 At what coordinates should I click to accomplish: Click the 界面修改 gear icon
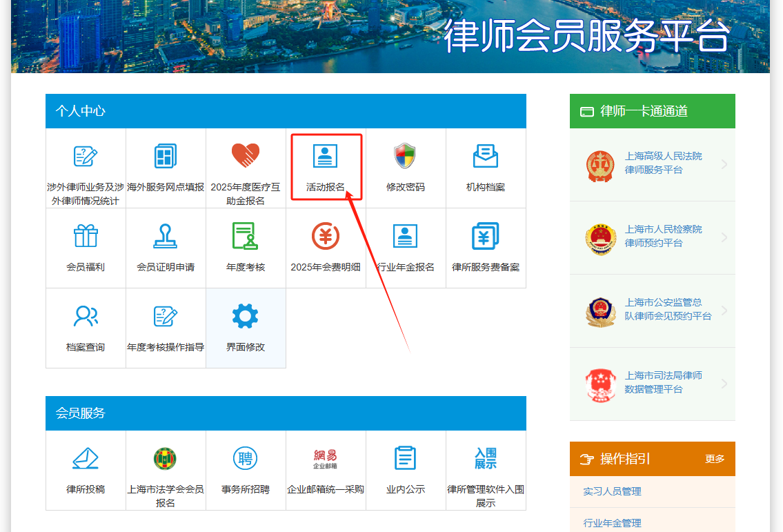tap(246, 317)
